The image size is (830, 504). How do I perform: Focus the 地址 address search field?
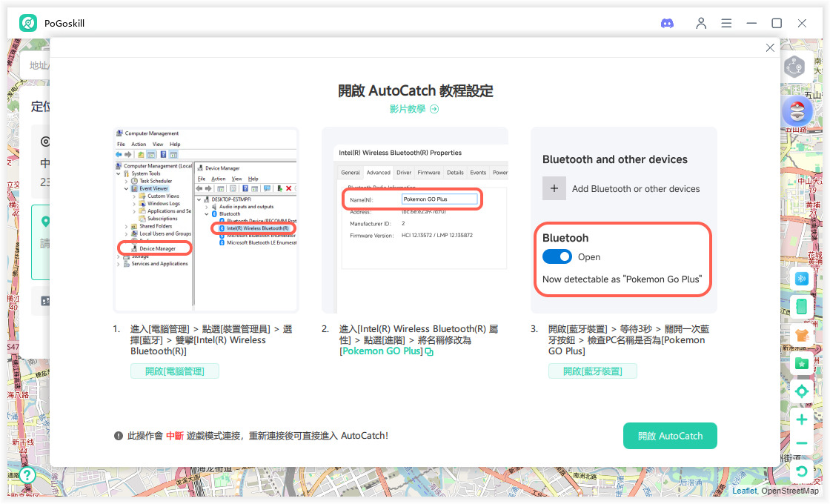(36, 66)
